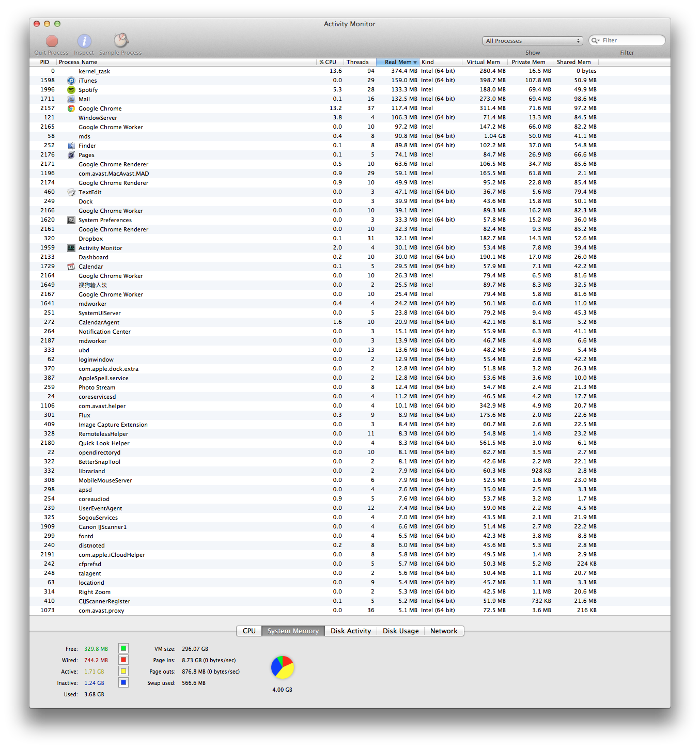The image size is (700, 749).
Task: Select the Quick Look Helper process
Action: point(350,443)
